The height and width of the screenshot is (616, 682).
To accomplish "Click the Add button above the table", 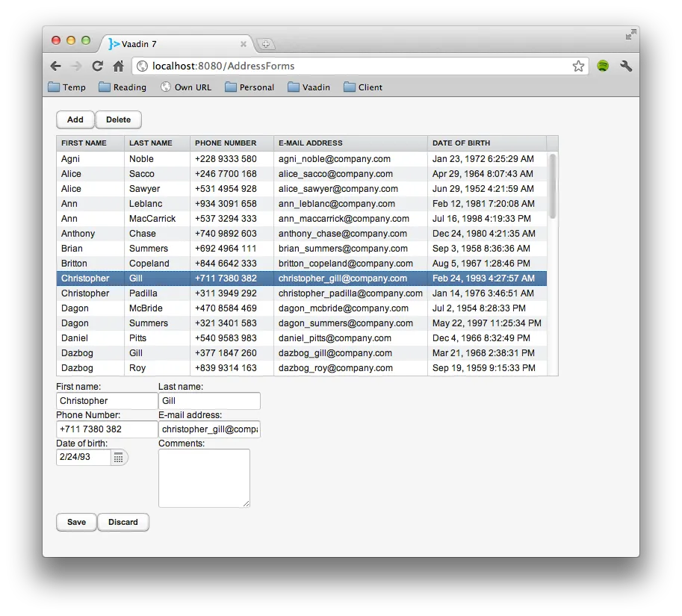I will coord(75,119).
